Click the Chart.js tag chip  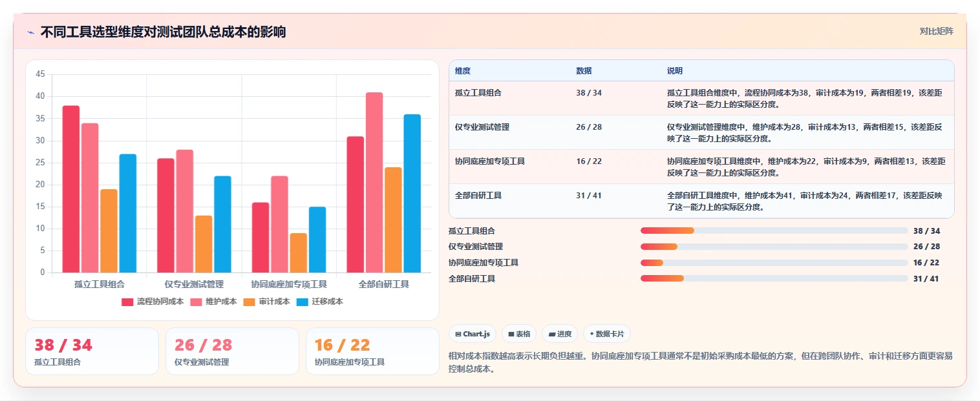coord(473,334)
